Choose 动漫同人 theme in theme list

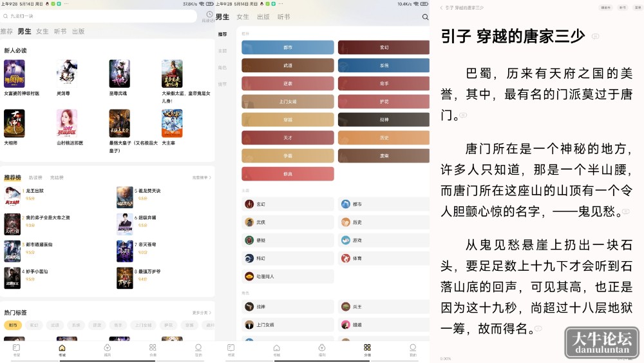tap(287, 276)
